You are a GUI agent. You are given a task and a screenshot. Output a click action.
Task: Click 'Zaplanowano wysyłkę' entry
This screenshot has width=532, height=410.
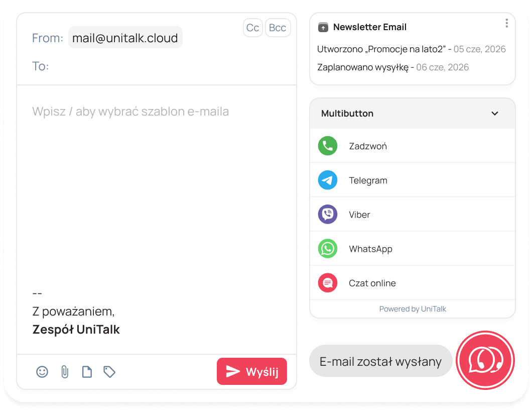point(363,67)
